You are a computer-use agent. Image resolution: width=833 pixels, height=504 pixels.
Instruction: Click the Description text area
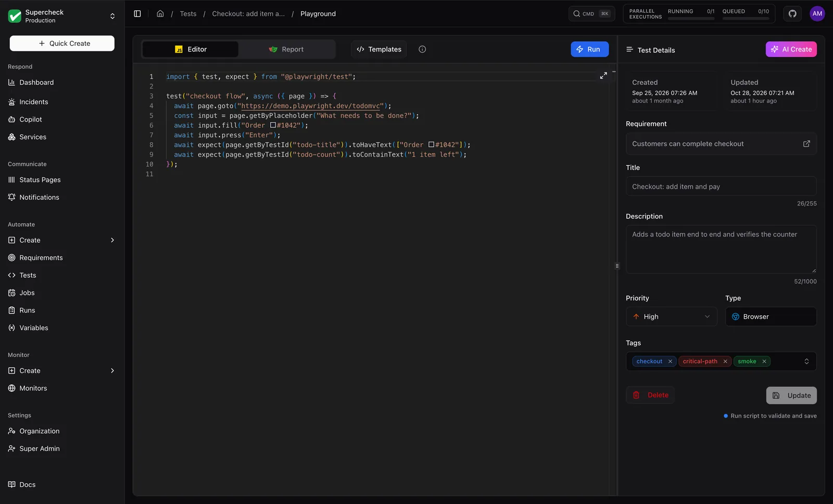tap(721, 249)
